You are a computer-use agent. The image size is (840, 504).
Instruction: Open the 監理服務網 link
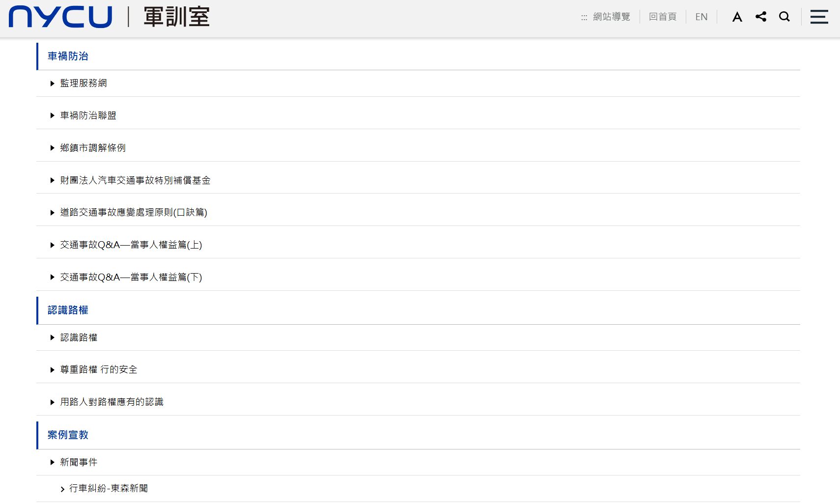pyautogui.click(x=84, y=84)
